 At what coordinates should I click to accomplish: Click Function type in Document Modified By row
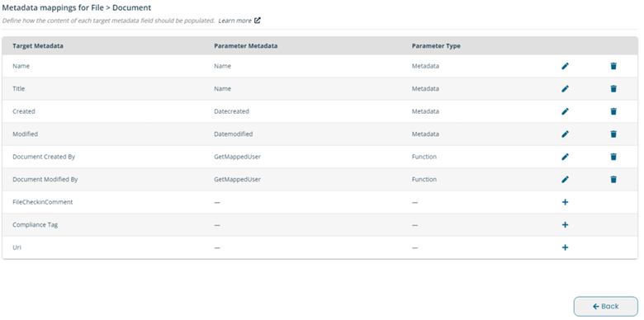tap(424, 179)
